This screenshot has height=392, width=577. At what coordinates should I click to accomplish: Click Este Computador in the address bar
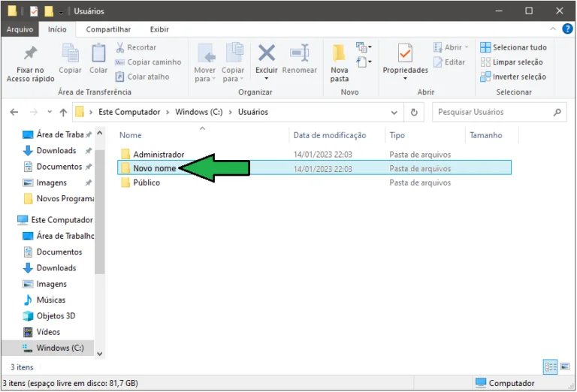[129, 112]
